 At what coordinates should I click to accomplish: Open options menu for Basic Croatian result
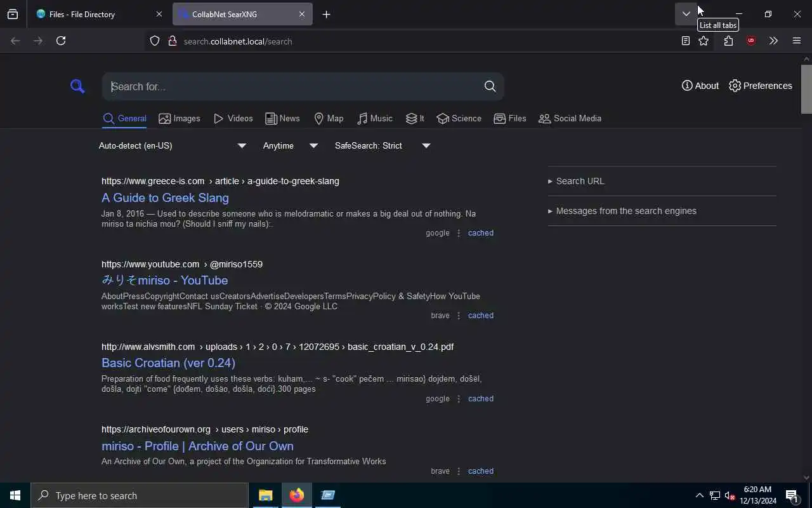coord(459,399)
